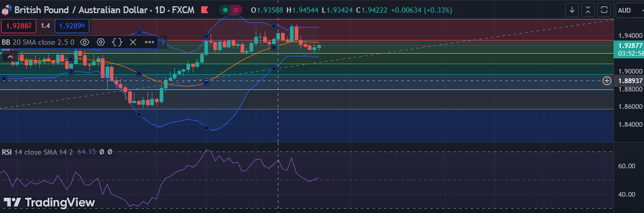Click the GBP/AUD flag symbol icon

(x=6, y=10)
